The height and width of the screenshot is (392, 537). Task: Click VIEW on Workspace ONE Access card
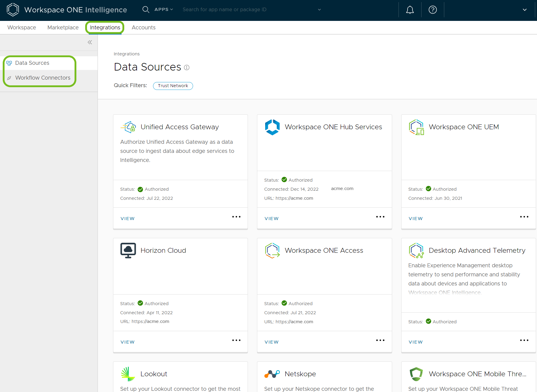(272, 342)
